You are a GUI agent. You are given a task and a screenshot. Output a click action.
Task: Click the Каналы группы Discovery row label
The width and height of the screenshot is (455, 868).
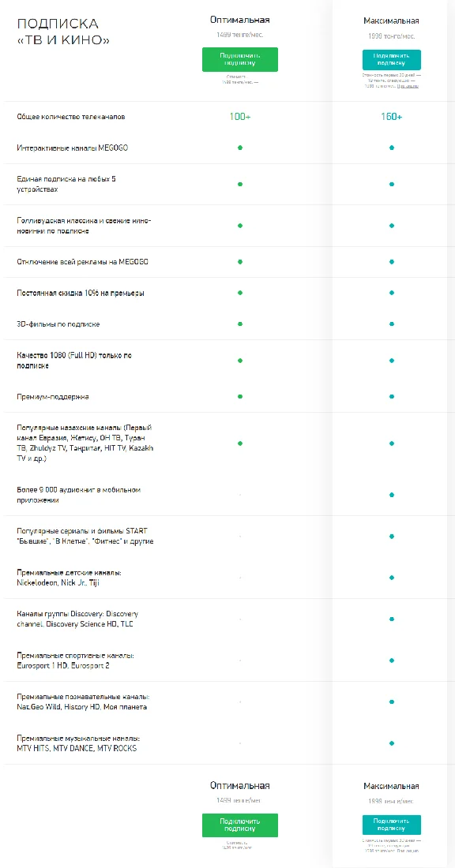tap(77, 619)
